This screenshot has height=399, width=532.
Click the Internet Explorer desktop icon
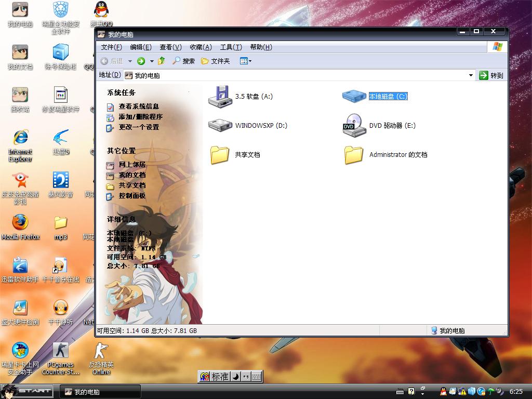tap(20, 146)
